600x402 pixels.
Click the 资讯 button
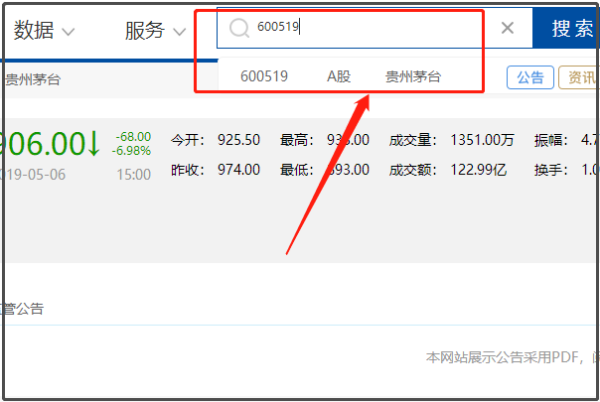[579, 78]
